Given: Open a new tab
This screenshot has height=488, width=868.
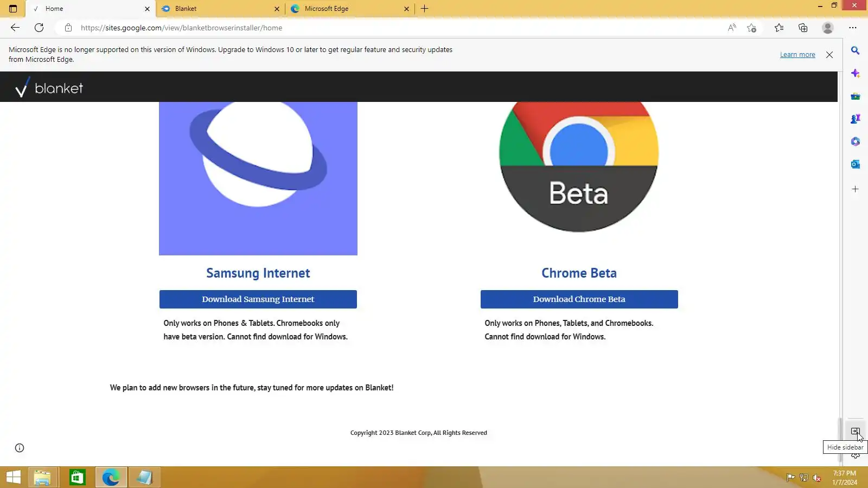Looking at the screenshot, I should (x=424, y=9).
